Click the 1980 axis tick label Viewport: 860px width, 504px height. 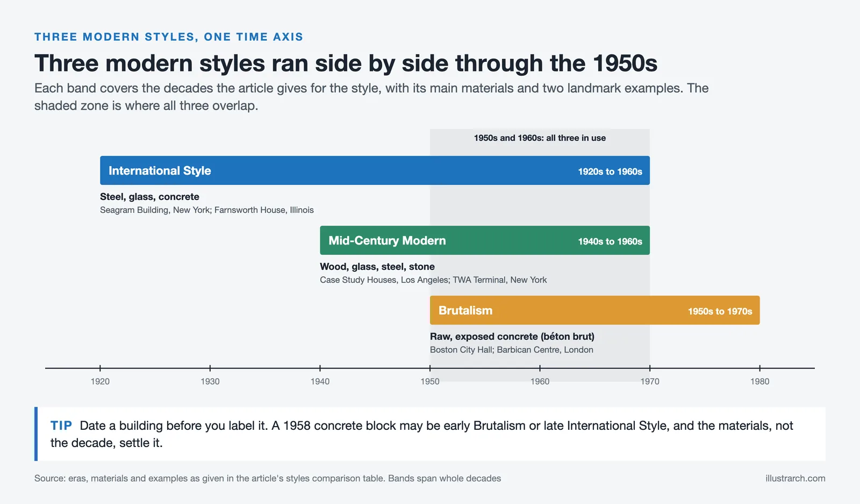(x=760, y=381)
